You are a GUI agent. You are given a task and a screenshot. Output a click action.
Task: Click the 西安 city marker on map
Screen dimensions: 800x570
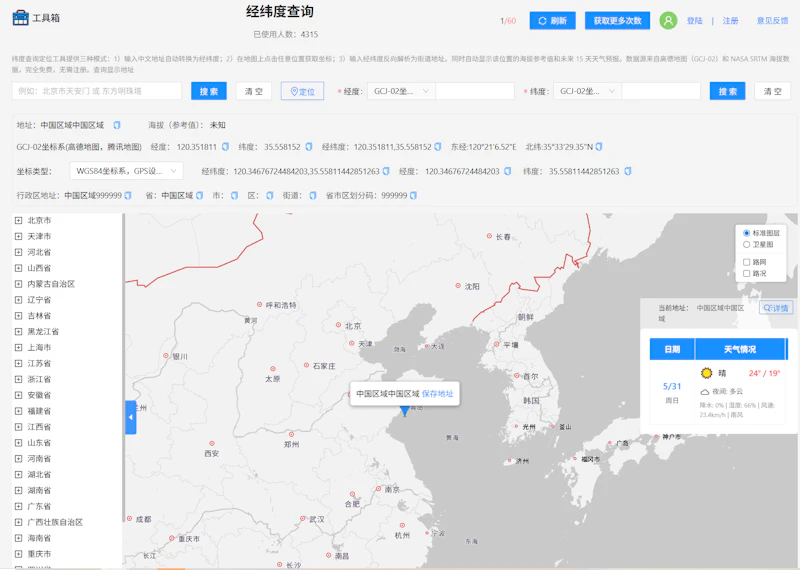tap(212, 443)
